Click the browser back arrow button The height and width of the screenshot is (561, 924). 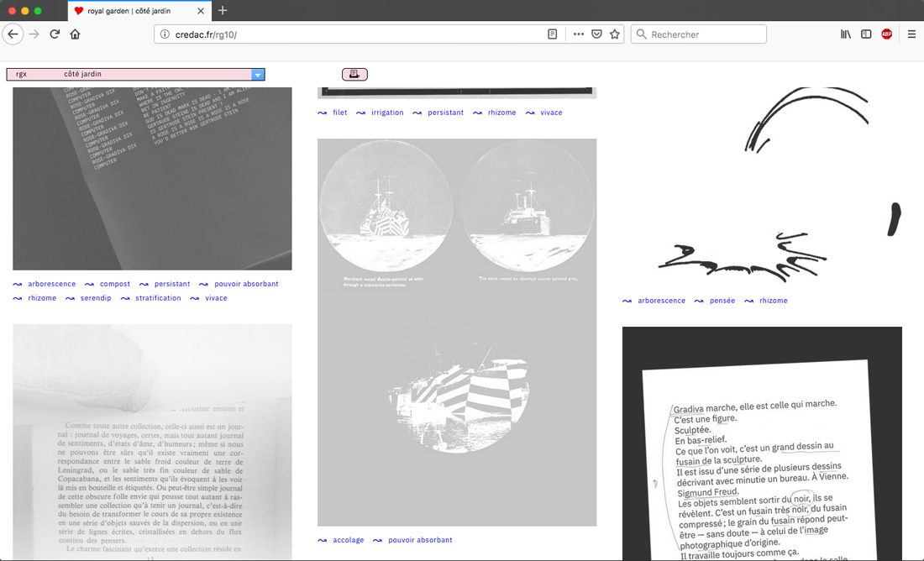point(13,34)
